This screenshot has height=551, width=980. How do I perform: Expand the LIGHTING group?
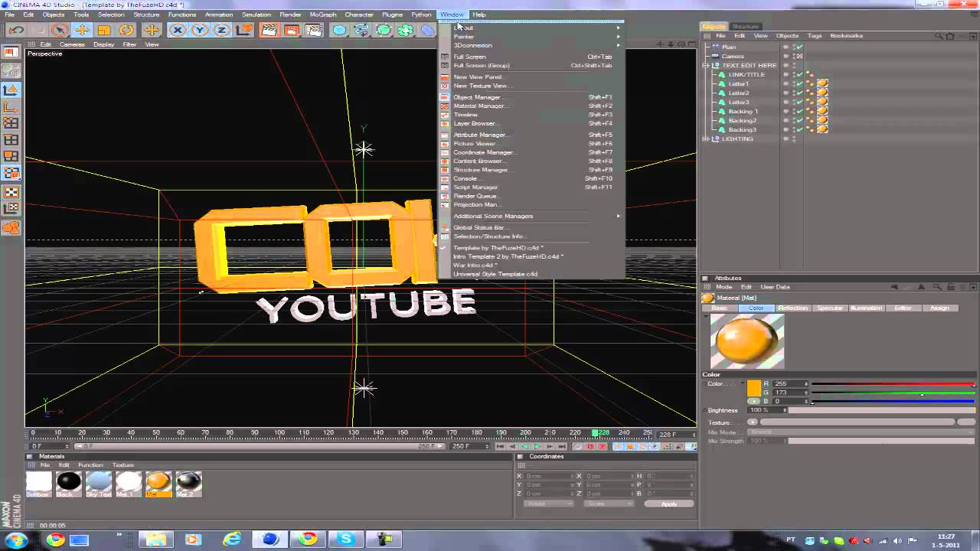(x=706, y=139)
